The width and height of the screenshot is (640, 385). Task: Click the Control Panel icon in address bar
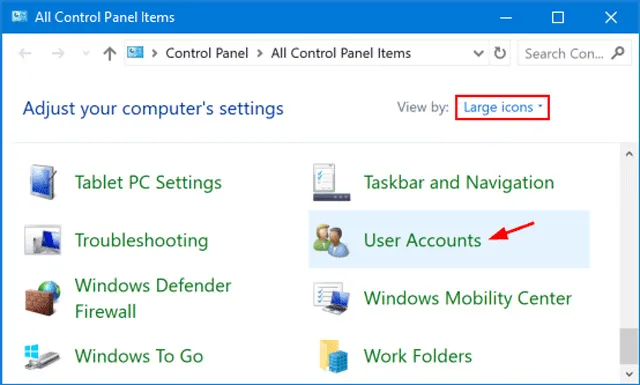135,52
